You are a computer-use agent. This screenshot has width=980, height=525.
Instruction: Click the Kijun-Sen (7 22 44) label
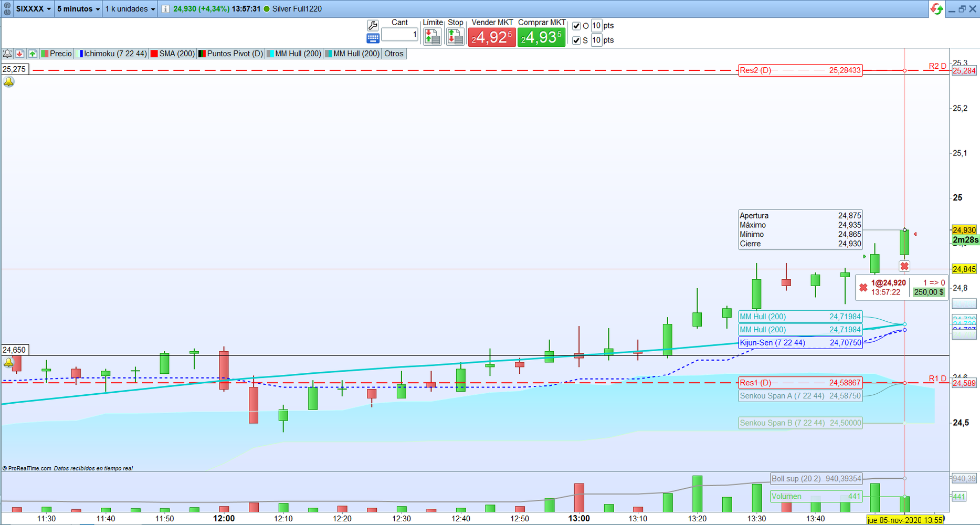point(800,343)
